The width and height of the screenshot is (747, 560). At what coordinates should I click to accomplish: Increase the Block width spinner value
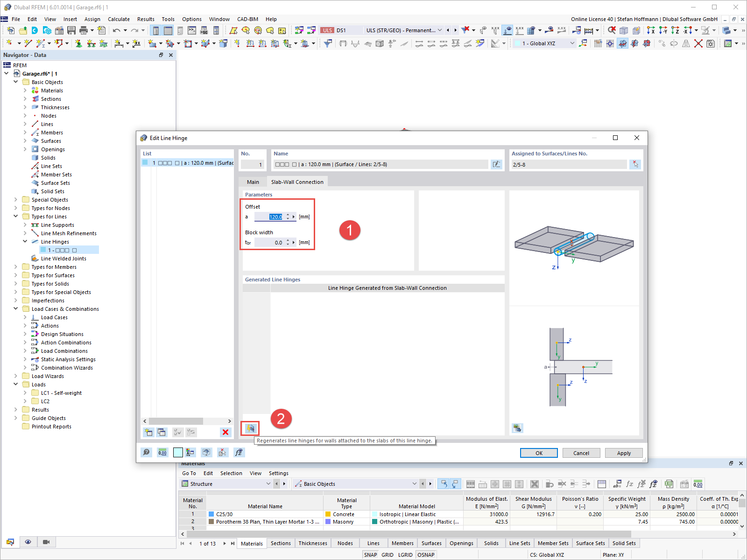[288, 241]
